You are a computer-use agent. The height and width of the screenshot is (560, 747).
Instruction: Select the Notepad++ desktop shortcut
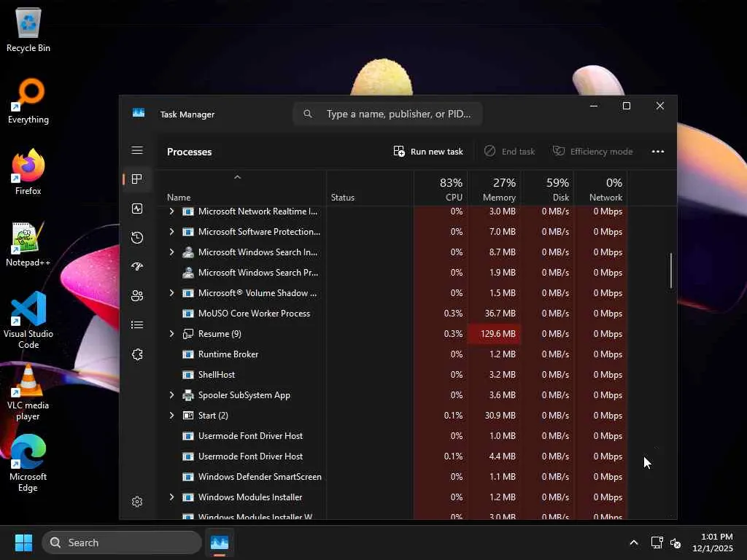[28, 244]
